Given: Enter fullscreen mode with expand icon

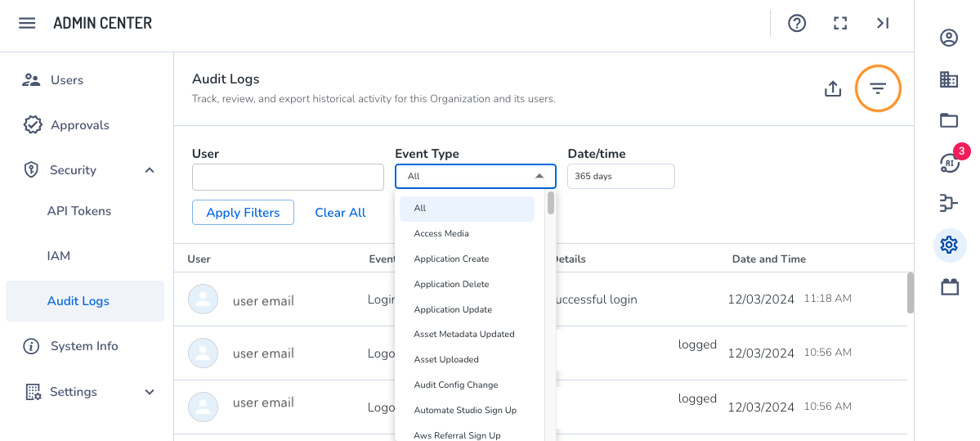Looking at the screenshot, I should 839,23.
